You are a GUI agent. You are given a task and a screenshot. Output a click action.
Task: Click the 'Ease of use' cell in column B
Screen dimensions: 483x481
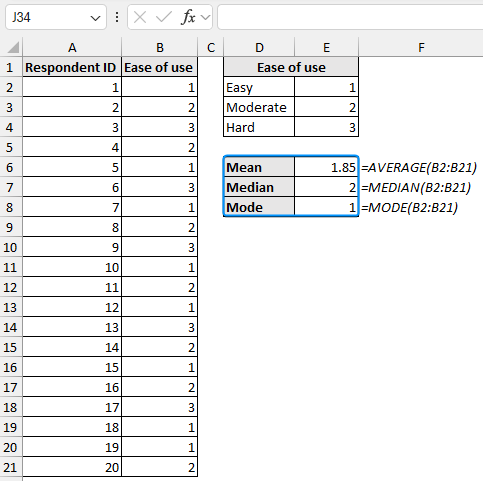coord(160,67)
